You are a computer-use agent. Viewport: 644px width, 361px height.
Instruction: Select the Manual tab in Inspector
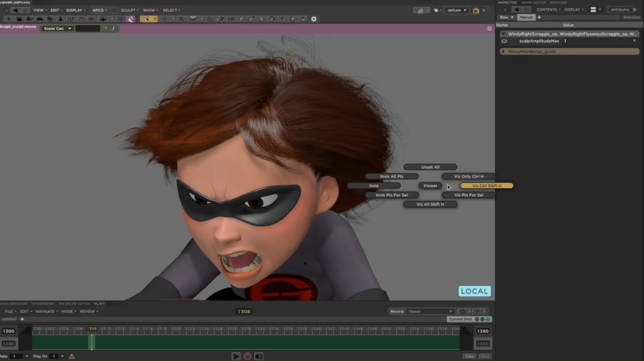click(526, 17)
